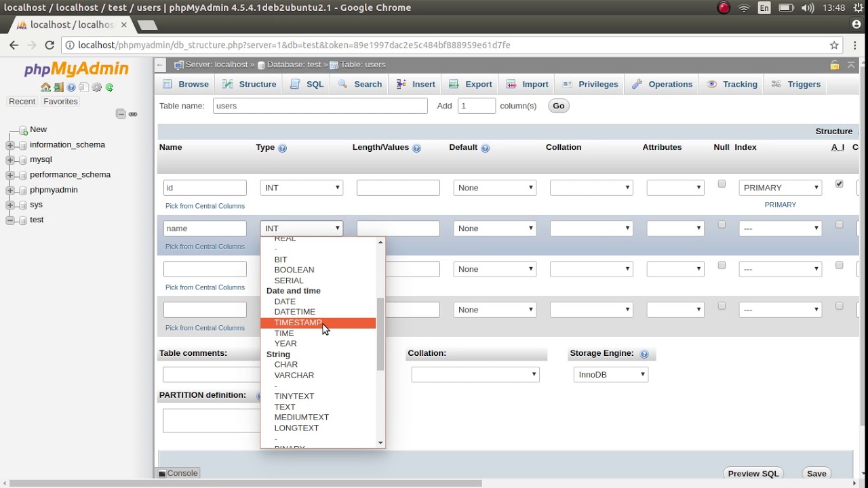Open navigation panel settings gear icon
This screenshot has width=868, height=488.
(96, 87)
